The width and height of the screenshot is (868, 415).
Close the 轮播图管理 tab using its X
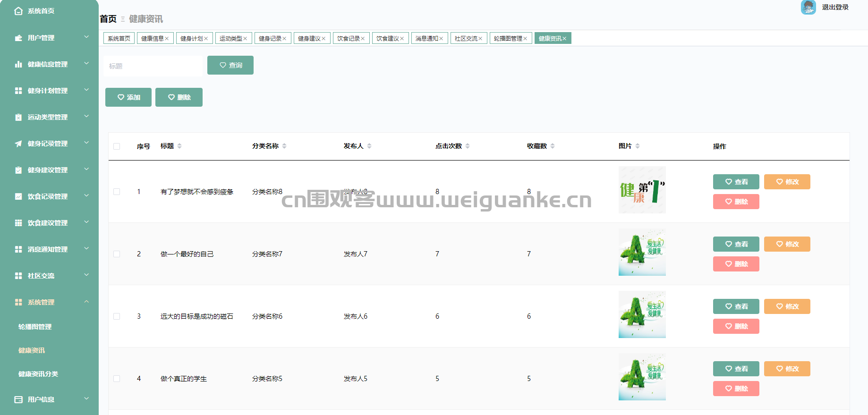pyautogui.click(x=525, y=39)
